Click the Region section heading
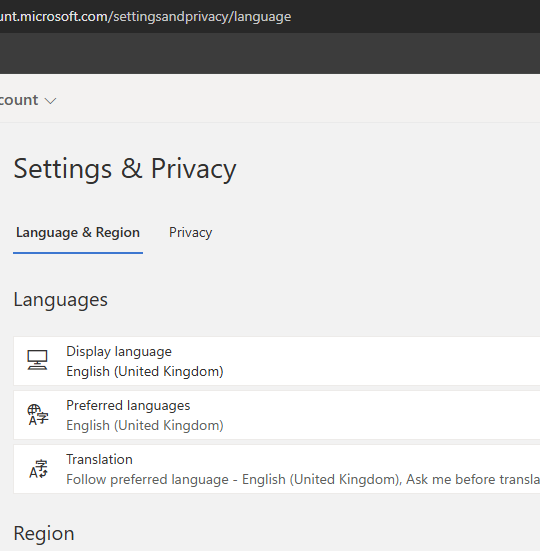The image size is (540, 551). pos(44,534)
